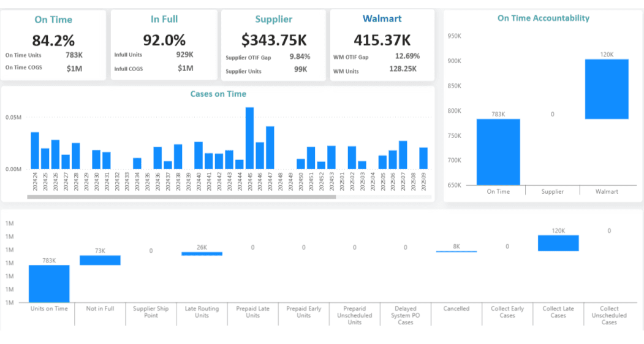Image resolution: width=644 pixels, height=344 pixels.
Task: Click the horizontal scrollbar under Cases on Time
Action: 181,197
